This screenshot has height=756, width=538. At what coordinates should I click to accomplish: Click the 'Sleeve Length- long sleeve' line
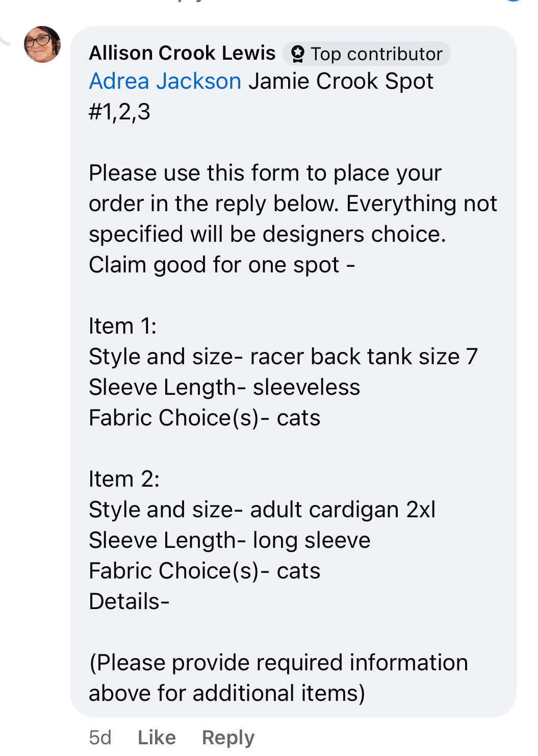click(229, 540)
